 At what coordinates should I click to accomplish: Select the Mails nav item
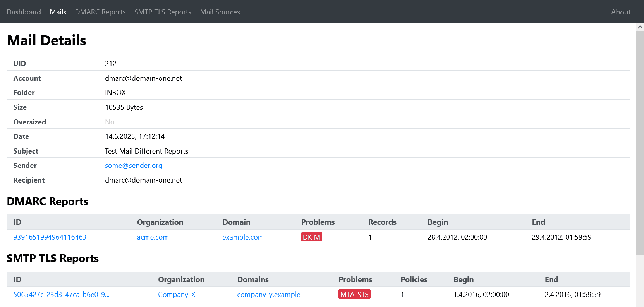coord(58,12)
